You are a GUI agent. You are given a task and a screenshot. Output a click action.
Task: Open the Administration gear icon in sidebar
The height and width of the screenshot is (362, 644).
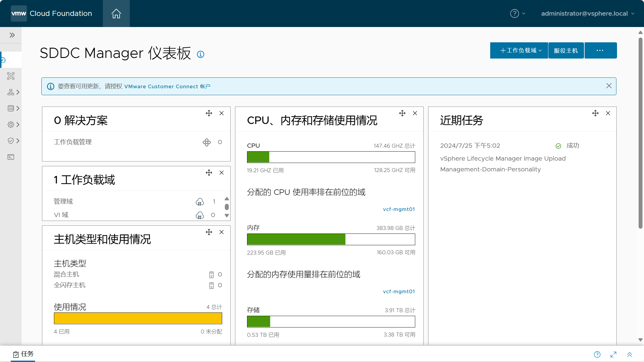pyautogui.click(x=11, y=125)
